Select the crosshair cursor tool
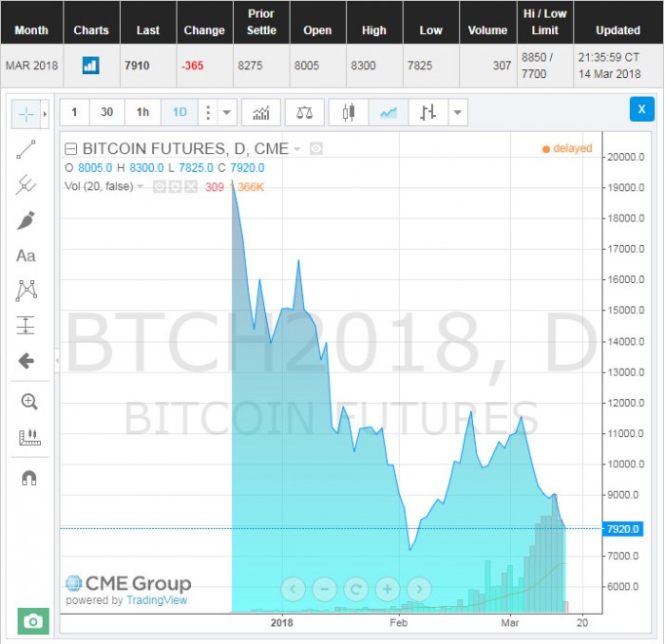The image size is (665, 644). coord(26,114)
